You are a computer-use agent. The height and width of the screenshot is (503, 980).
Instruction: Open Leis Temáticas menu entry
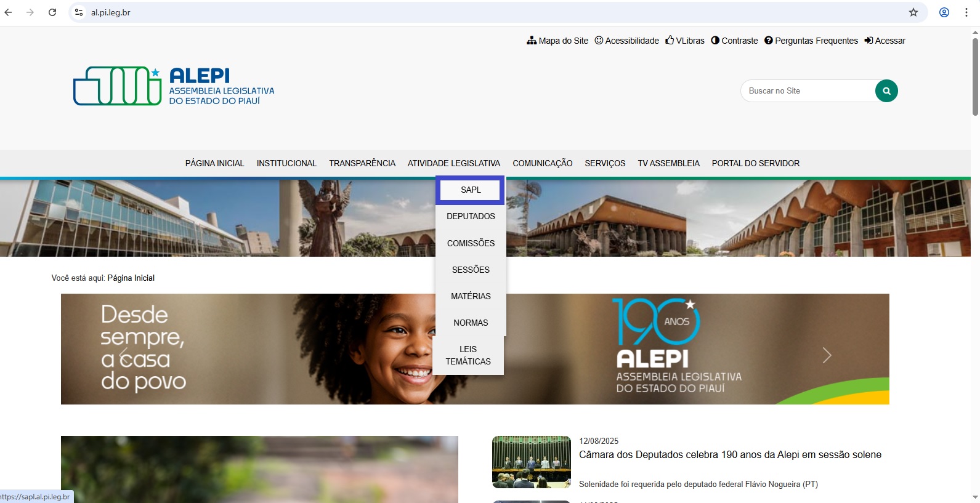pos(468,355)
